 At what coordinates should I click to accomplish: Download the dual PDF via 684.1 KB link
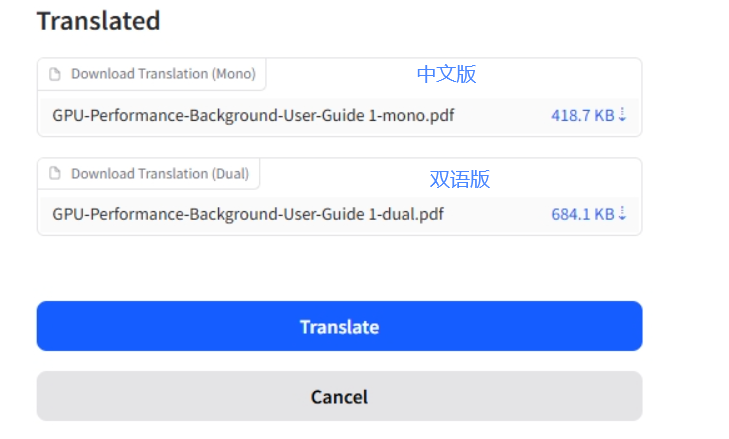click(x=582, y=214)
